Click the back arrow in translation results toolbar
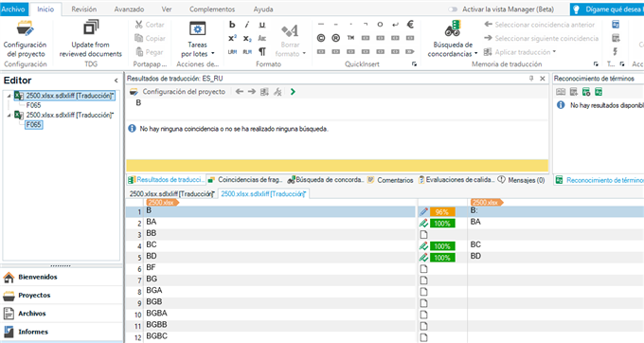 pos(240,92)
